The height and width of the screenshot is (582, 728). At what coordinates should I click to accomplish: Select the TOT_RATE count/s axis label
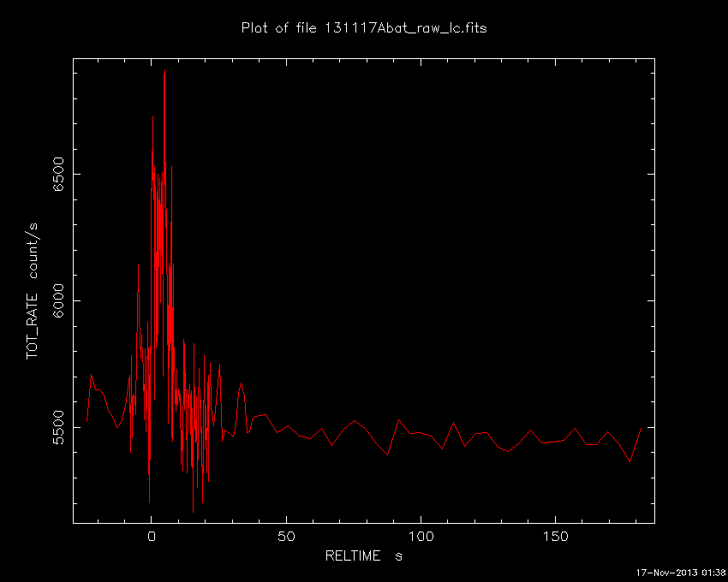pos(33,291)
